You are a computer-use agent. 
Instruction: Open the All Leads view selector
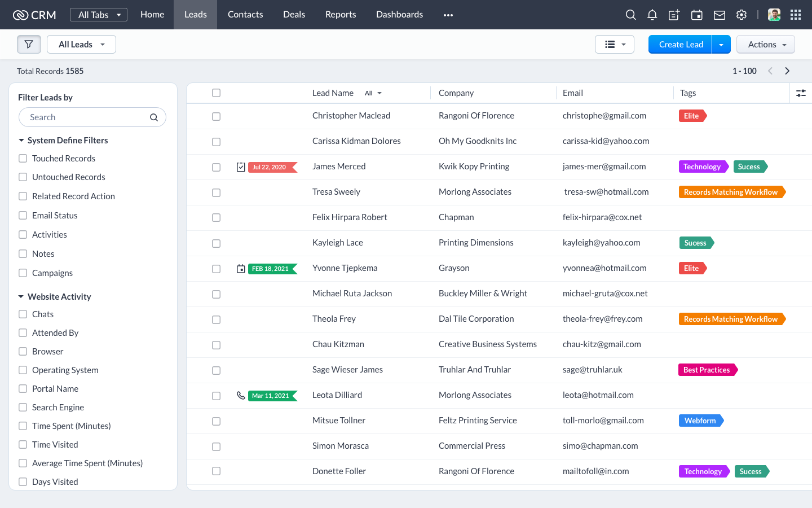click(x=81, y=43)
